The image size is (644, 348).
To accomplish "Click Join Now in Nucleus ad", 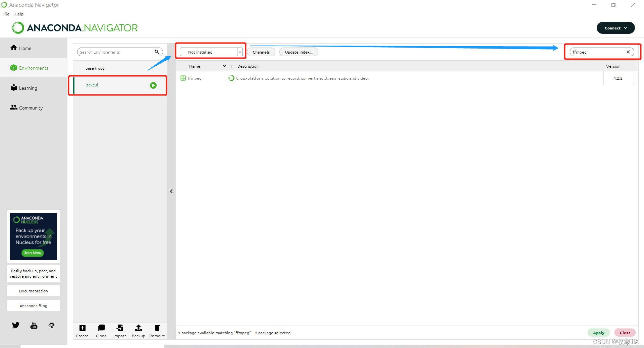I will [x=33, y=253].
